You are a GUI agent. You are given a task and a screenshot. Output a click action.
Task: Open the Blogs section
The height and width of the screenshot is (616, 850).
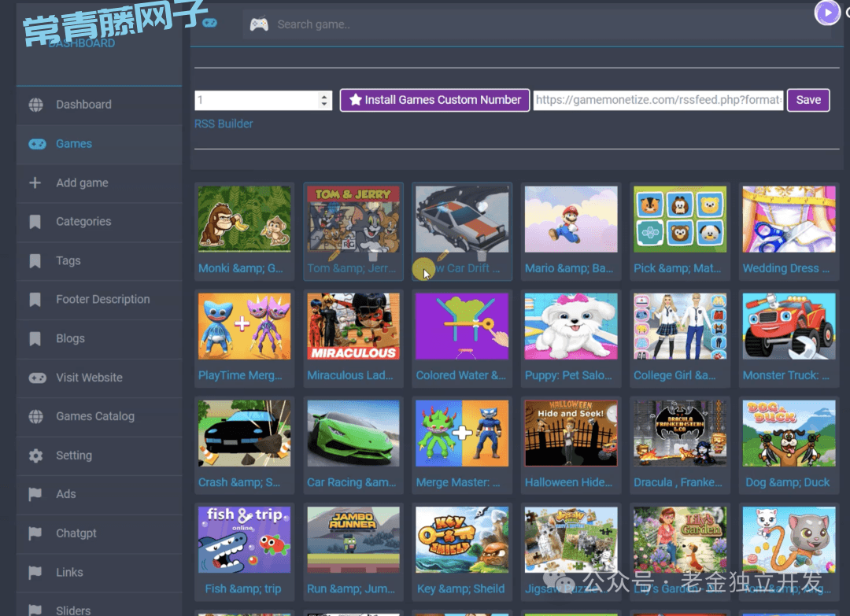[99, 338]
